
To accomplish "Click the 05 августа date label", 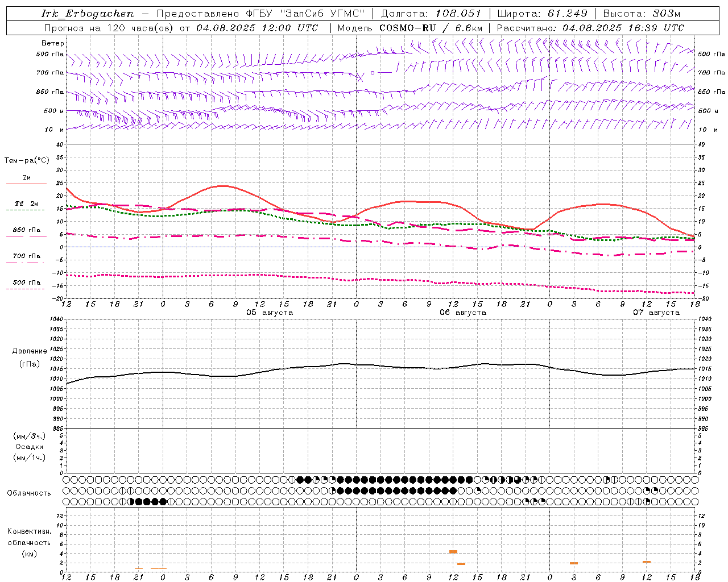I will click(x=270, y=313).
